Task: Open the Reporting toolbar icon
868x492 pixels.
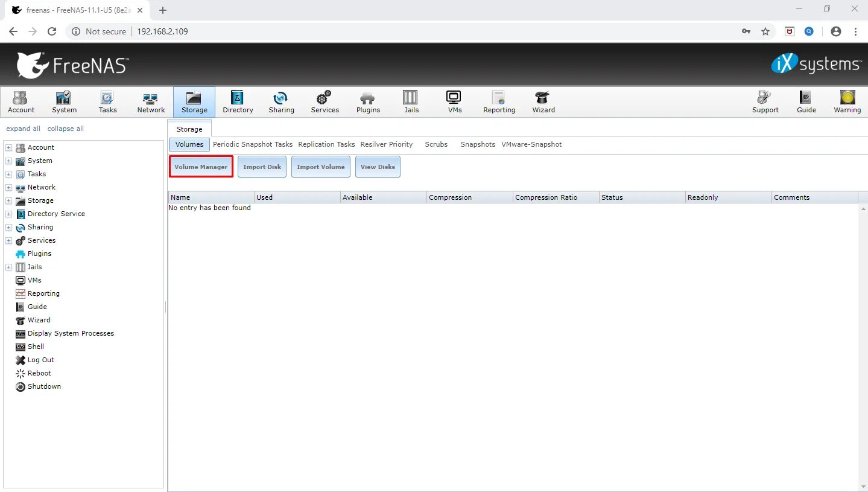Action: point(499,101)
